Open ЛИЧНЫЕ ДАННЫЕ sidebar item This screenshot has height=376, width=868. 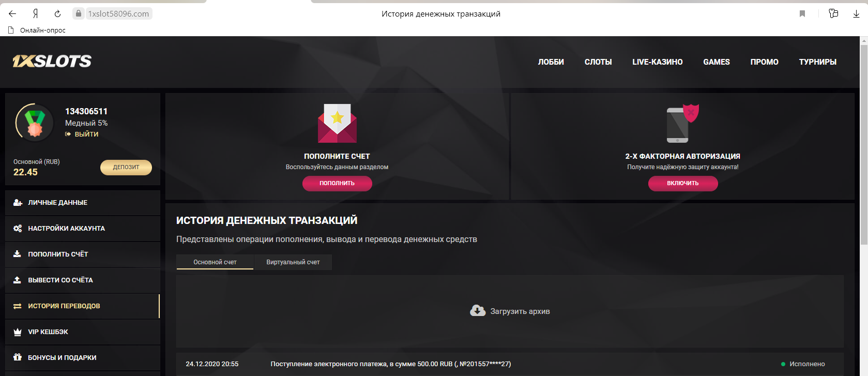pos(83,203)
